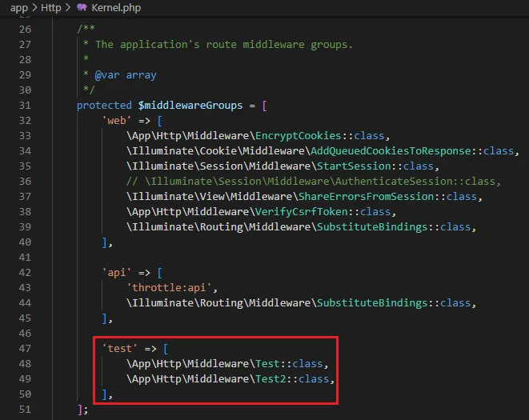Click the '@var array' docblock annotation
This screenshot has width=529, height=420.
click(x=126, y=75)
